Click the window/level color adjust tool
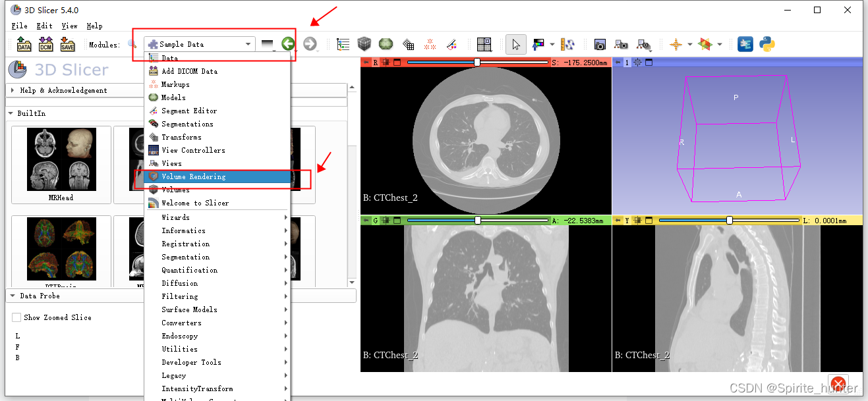The width and height of the screenshot is (868, 401). click(538, 44)
